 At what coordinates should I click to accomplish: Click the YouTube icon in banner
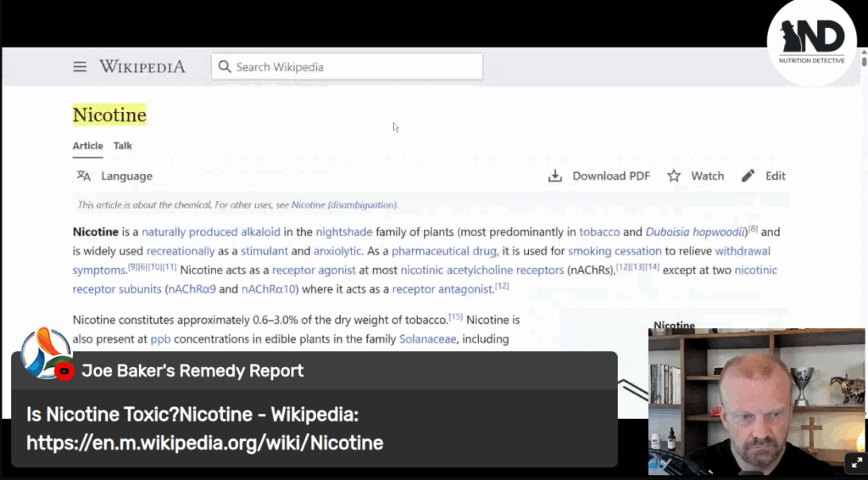click(64, 371)
